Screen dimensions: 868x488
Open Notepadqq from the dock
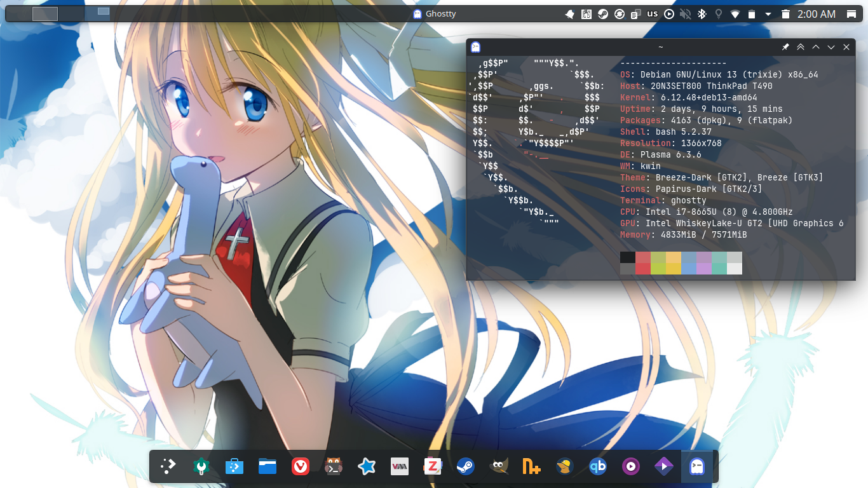pos(531,467)
